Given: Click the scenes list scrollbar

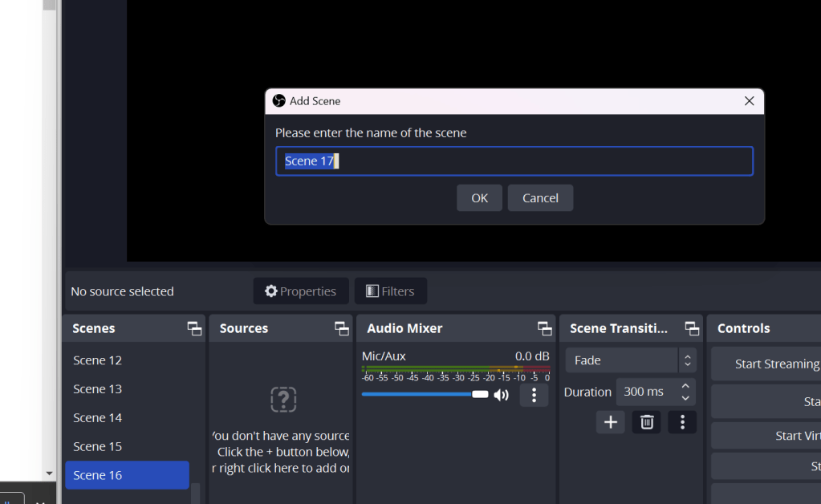Looking at the screenshot, I should [195, 494].
